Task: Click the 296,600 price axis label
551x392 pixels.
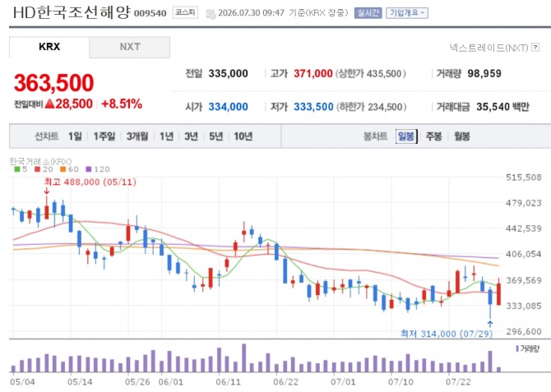Action: (x=524, y=331)
